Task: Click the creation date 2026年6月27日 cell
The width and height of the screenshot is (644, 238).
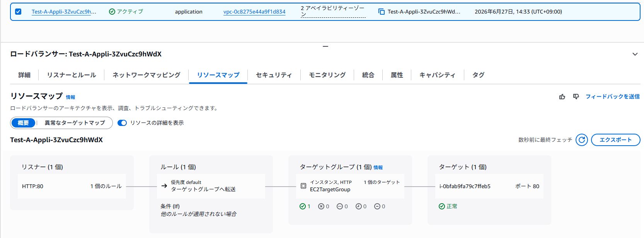Action: click(x=518, y=12)
